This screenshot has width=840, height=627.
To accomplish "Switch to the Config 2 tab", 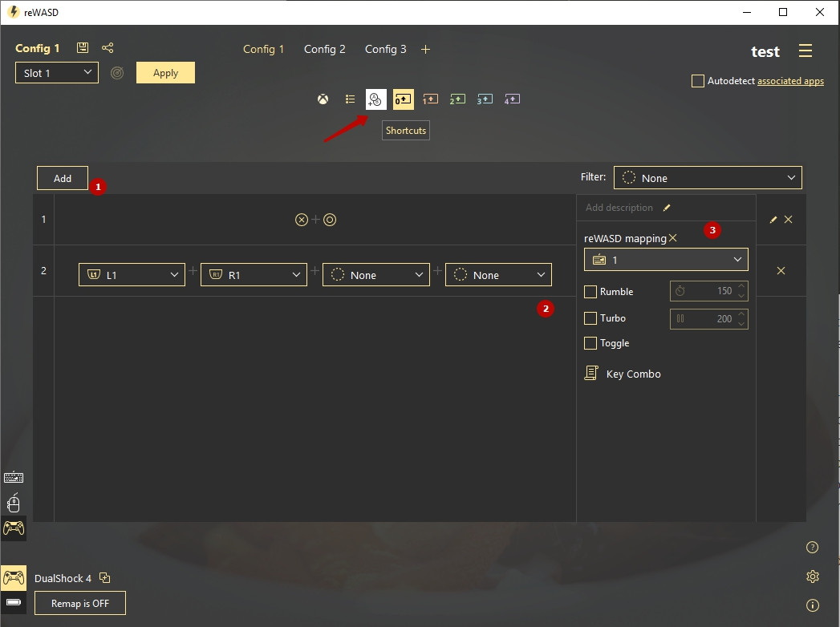I will (x=325, y=49).
